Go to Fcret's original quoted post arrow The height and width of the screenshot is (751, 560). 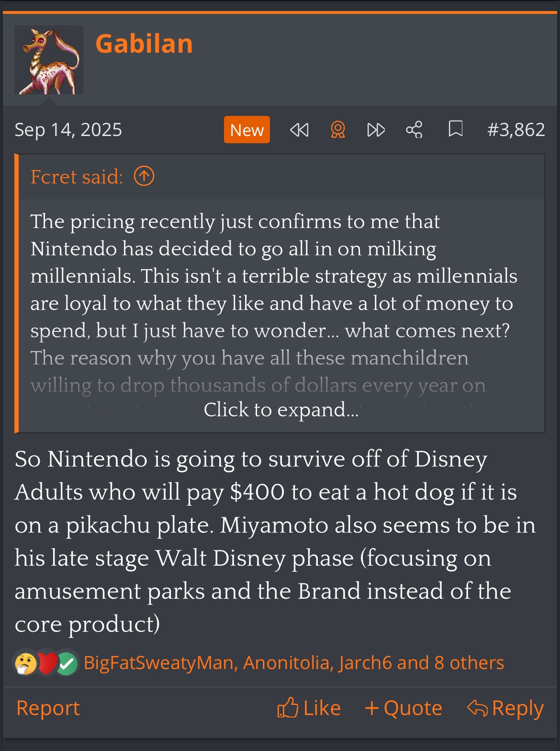pyautogui.click(x=144, y=177)
